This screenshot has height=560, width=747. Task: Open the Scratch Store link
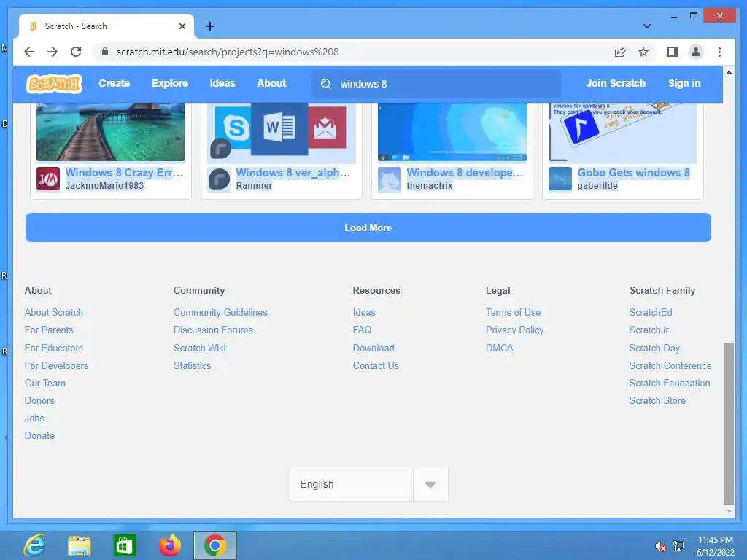pos(657,401)
